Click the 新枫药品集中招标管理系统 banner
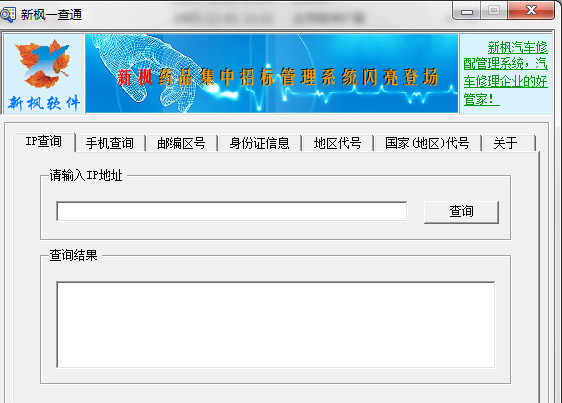562x403 pixels. (x=272, y=74)
